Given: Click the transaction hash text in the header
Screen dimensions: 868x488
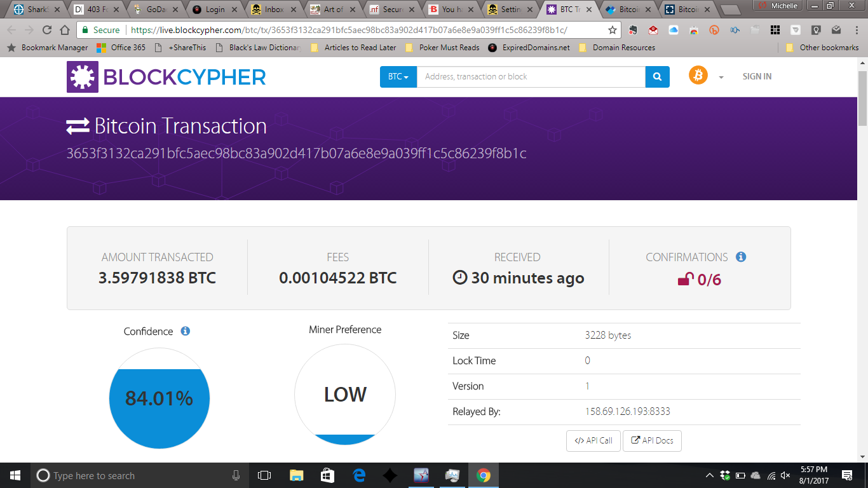Looking at the screenshot, I should click(296, 153).
